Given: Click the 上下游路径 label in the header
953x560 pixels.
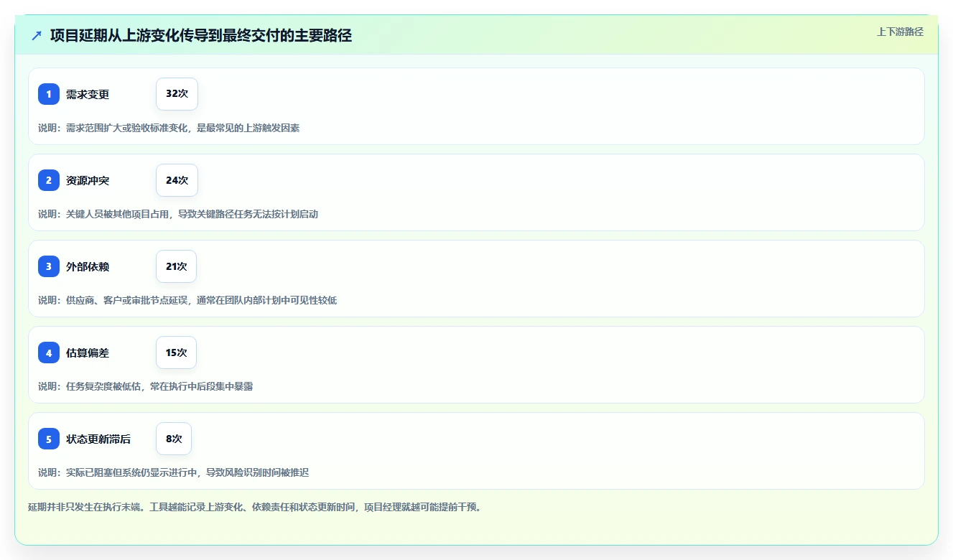Looking at the screenshot, I should [x=900, y=32].
